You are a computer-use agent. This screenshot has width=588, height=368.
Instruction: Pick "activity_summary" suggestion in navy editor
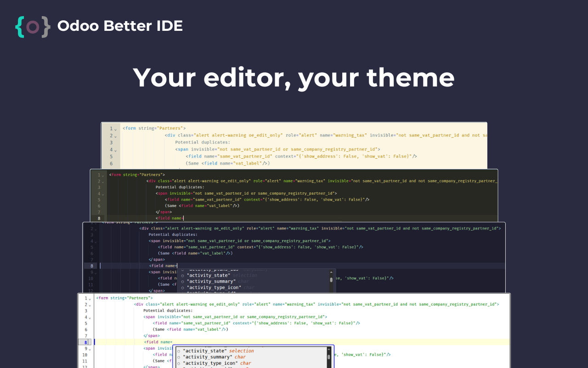[x=254, y=281]
